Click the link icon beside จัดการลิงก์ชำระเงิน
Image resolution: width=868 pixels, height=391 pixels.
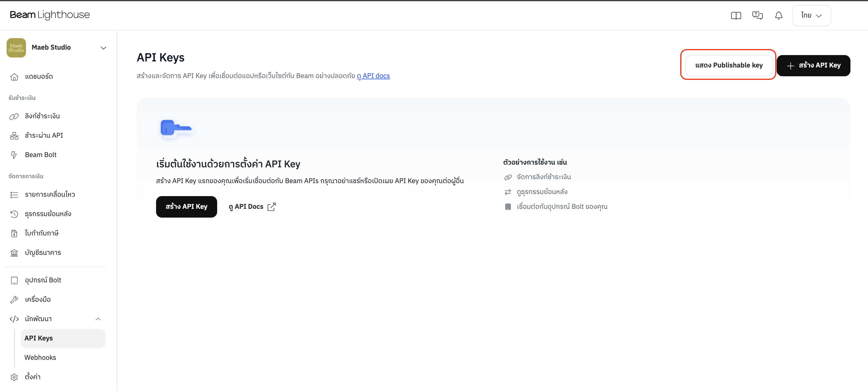pos(508,177)
